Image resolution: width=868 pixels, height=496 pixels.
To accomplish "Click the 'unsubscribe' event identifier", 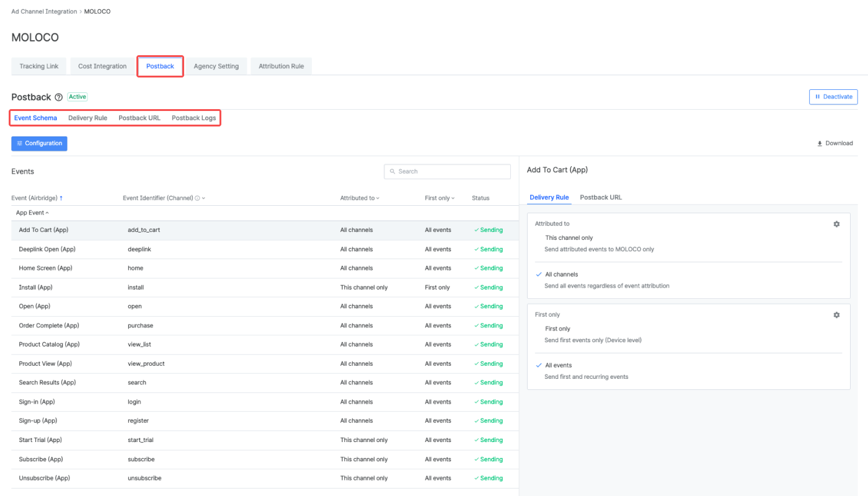I will point(144,479).
